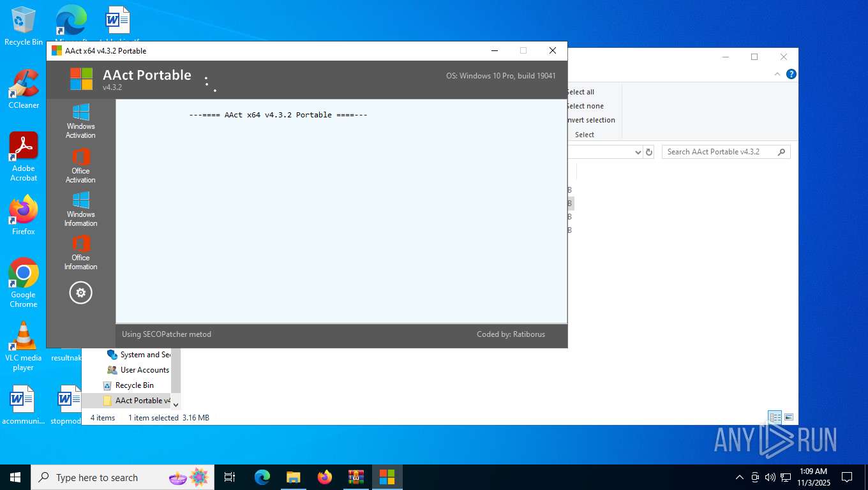Open notification center on taskbar
This screenshot has height=490, width=868.
pos(847,477)
